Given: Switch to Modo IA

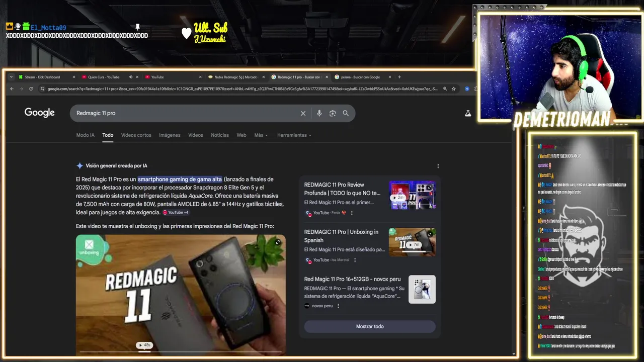Looking at the screenshot, I should pos(85,135).
